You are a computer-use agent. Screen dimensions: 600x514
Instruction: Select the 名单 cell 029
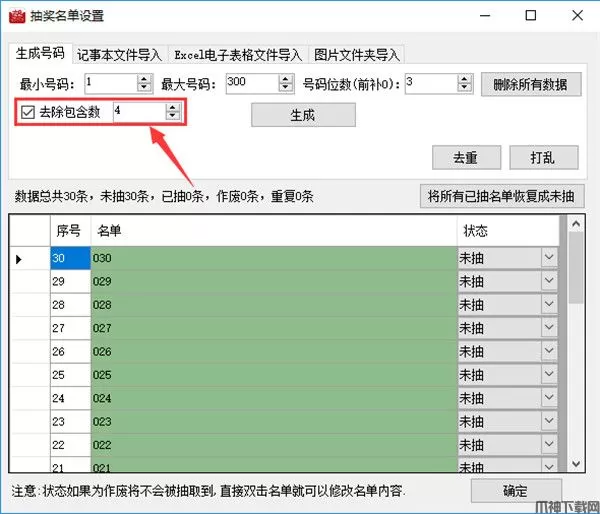click(274, 281)
